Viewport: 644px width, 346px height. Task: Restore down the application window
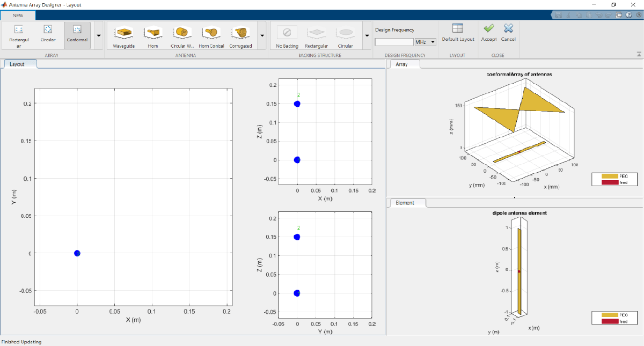(x=614, y=4)
